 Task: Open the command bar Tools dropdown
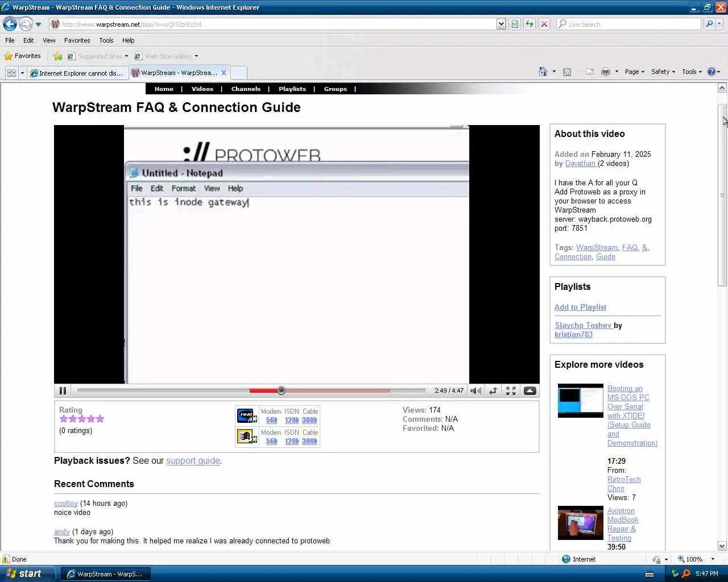(692, 72)
